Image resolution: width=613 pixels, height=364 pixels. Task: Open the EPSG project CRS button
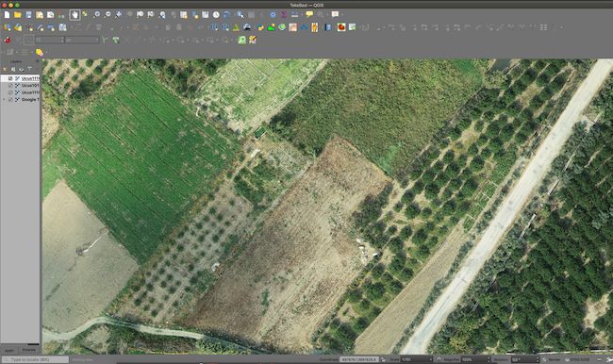point(577,359)
